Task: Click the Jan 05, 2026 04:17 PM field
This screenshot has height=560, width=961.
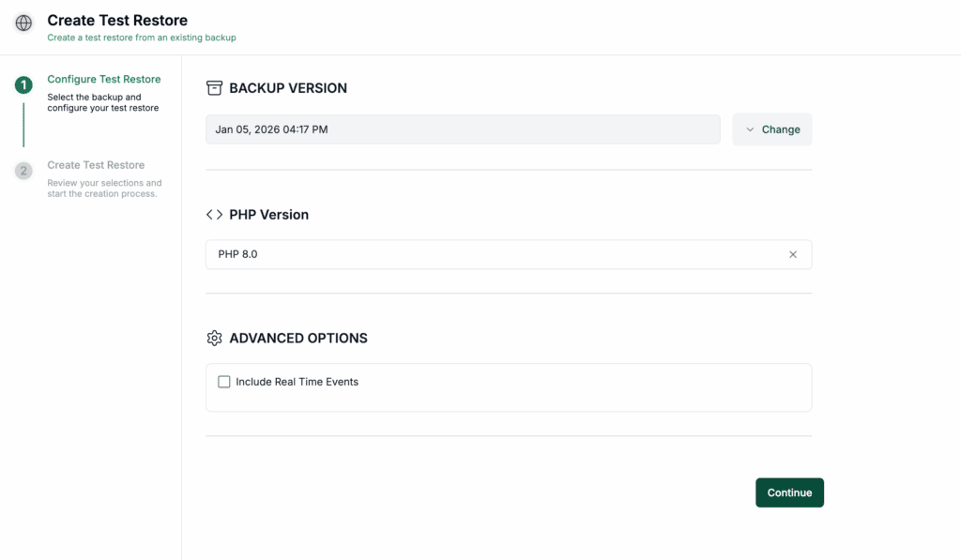Action: click(463, 129)
